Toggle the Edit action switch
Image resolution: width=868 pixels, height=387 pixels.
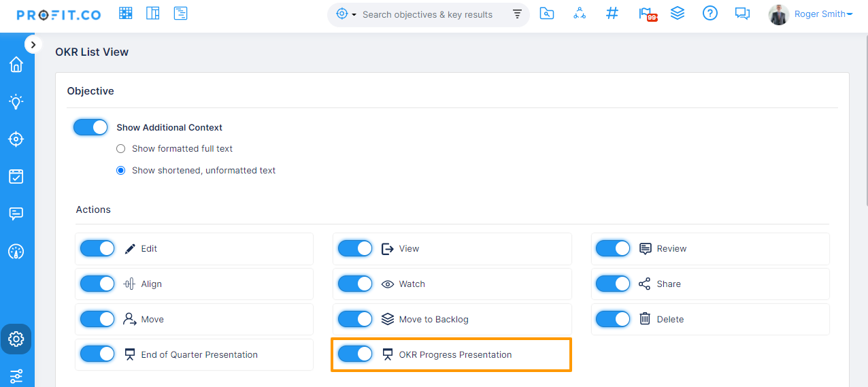point(97,248)
